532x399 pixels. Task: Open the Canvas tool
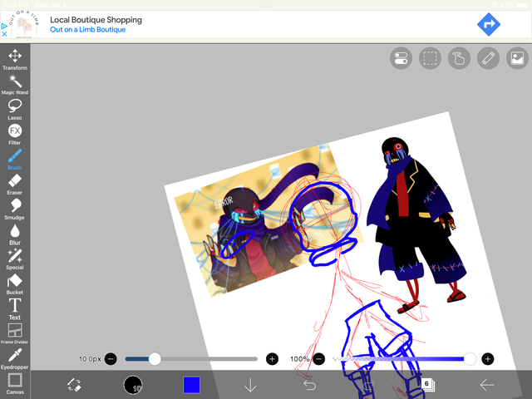point(15,384)
